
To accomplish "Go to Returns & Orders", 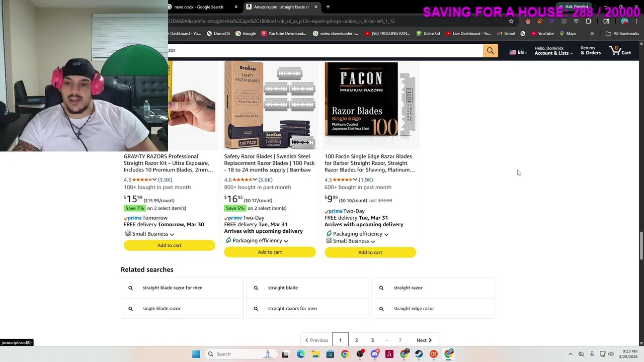I will (591, 51).
